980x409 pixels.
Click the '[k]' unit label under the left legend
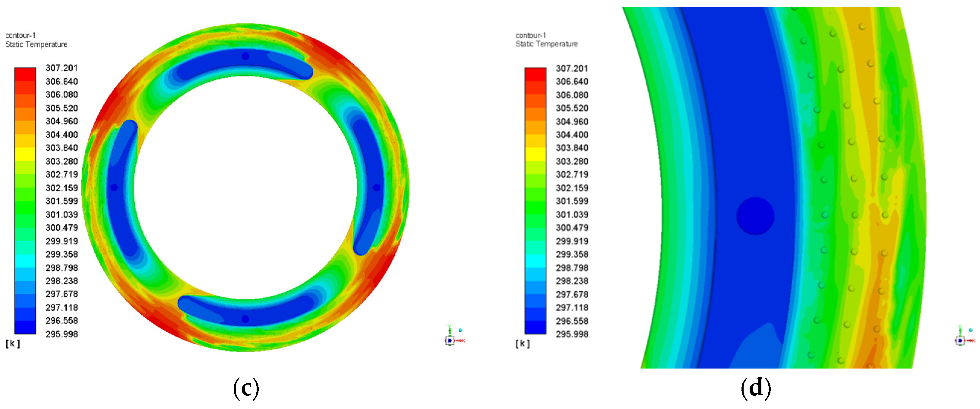point(13,343)
